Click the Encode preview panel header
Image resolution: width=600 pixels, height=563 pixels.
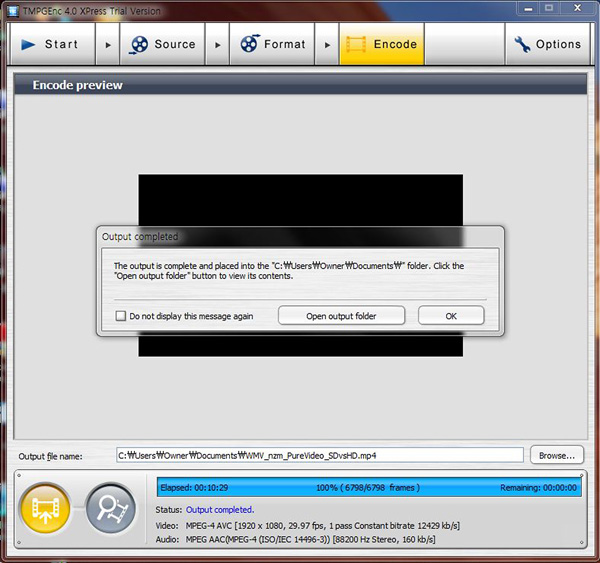click(x=300, y=85)
